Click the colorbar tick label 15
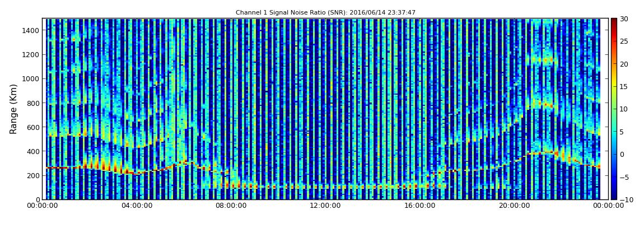644x228 pixels. pos(624,87)
